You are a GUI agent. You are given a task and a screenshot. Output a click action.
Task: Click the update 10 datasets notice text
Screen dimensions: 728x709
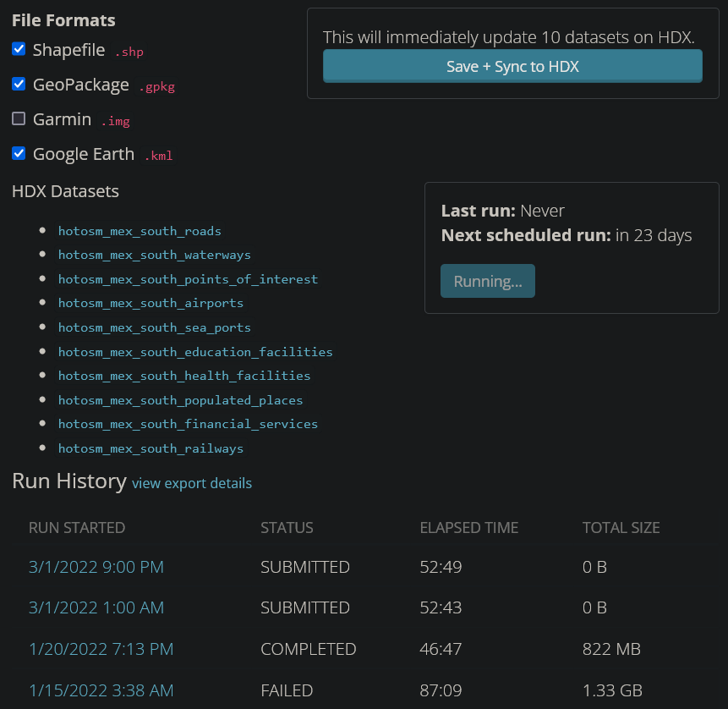tap(508, 37)
